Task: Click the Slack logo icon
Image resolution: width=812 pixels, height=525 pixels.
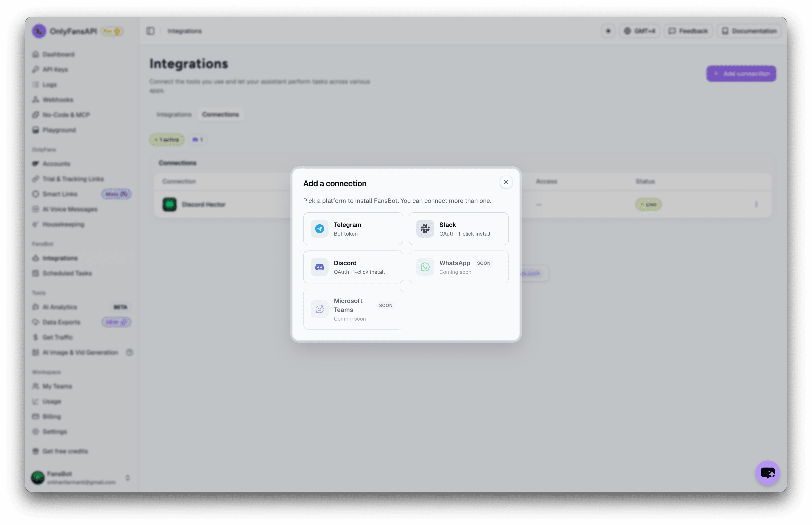Action: [425, 229]
